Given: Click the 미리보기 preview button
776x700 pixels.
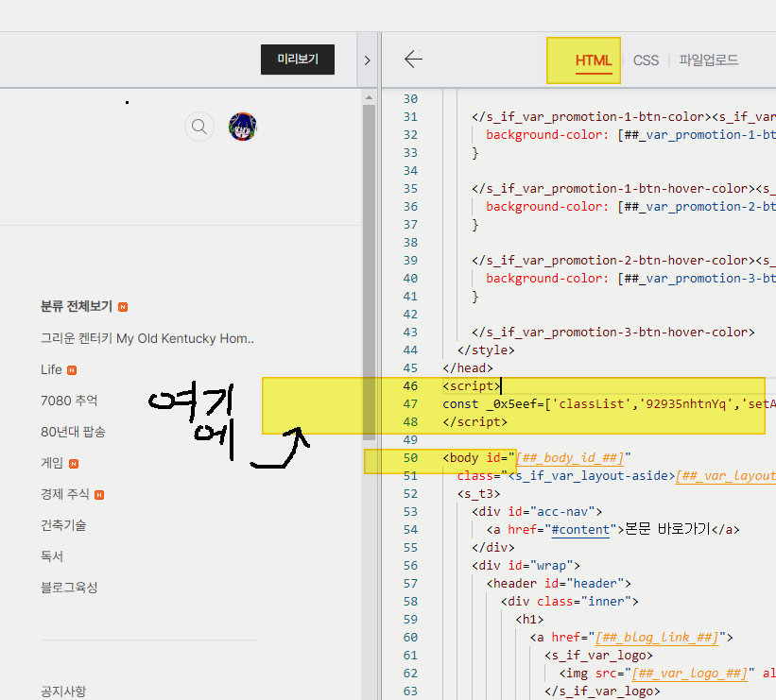Looking at the screenshot, I should [298, 60].
